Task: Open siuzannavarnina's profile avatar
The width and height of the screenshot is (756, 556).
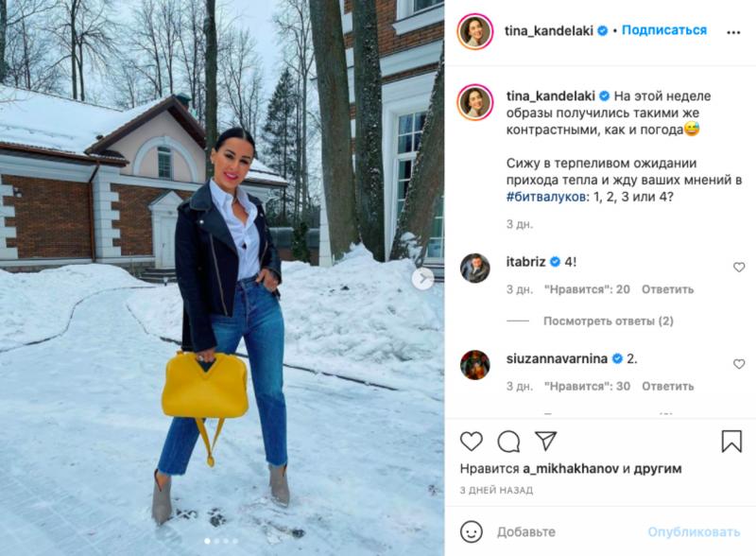Action: 475,365
